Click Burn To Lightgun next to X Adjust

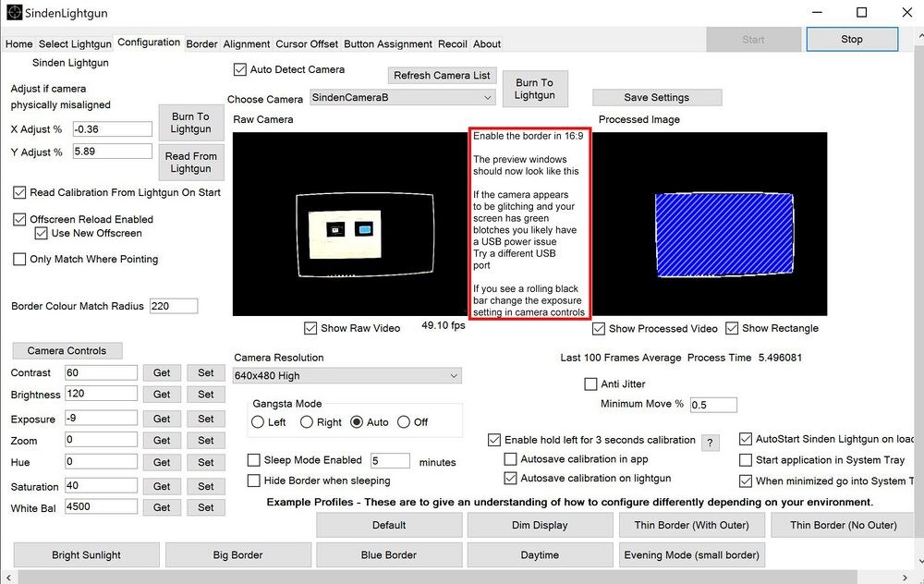pyautogui.click(x=191, y=123)
